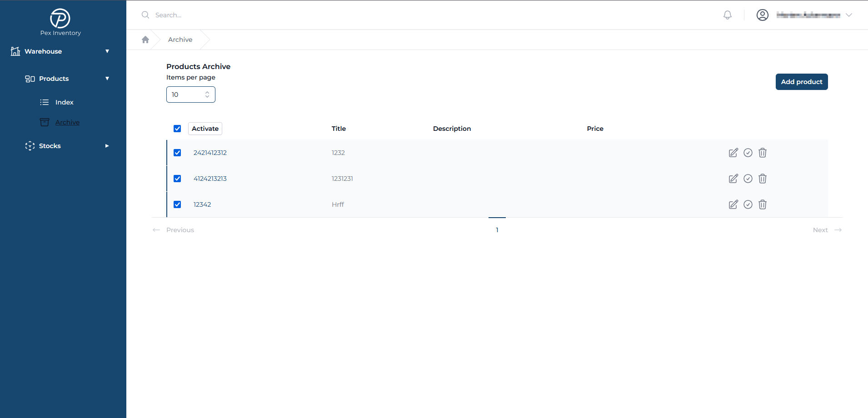This screenshot has width=868, height=418.
Task: Select Archive in the sidebar menu
Action: [67, 122]
